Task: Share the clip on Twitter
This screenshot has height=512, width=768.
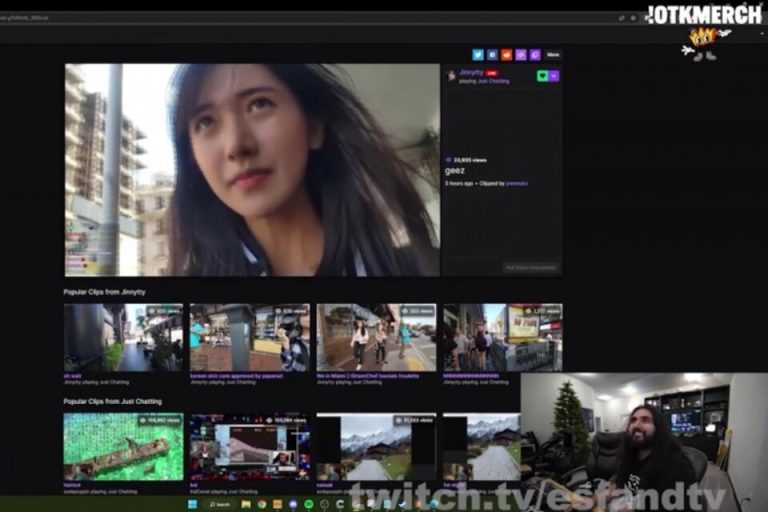Action: 478,54
